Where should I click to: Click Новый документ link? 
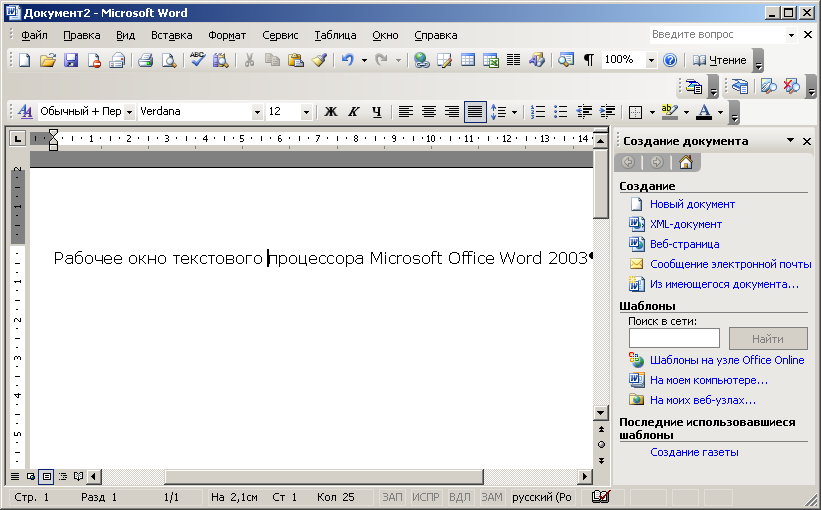(692, 204)
